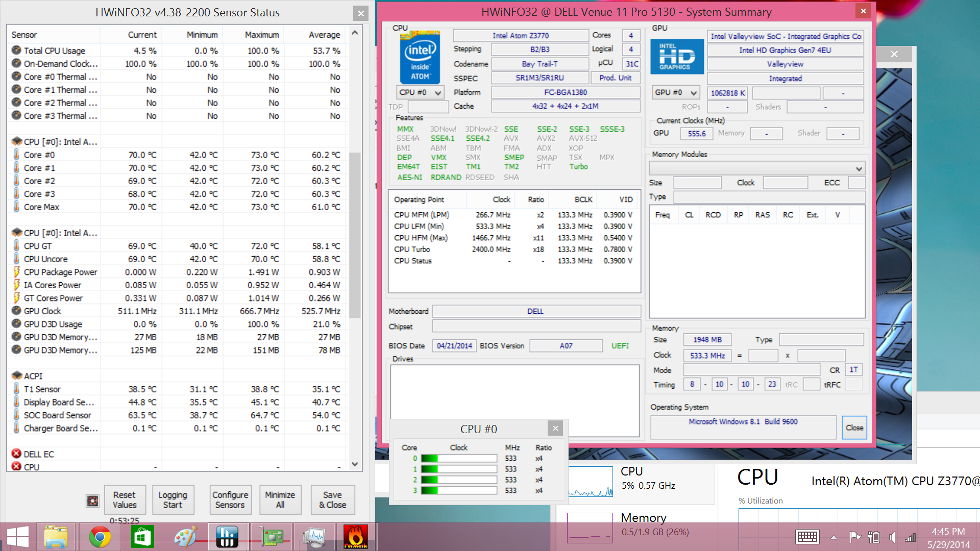Viewport: 980px width, 551px height.
Task: Click the Intel HD Graphics logo
Action: tap(677, 57)
